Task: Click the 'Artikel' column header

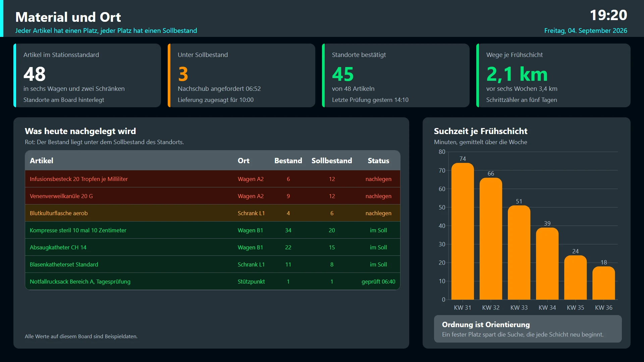Action: (x=42, y=161)
